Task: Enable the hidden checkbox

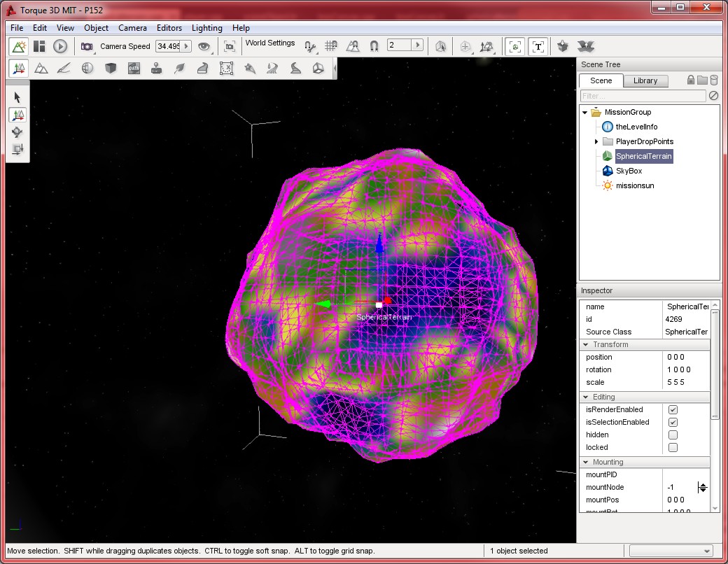Action: (673, 435)
